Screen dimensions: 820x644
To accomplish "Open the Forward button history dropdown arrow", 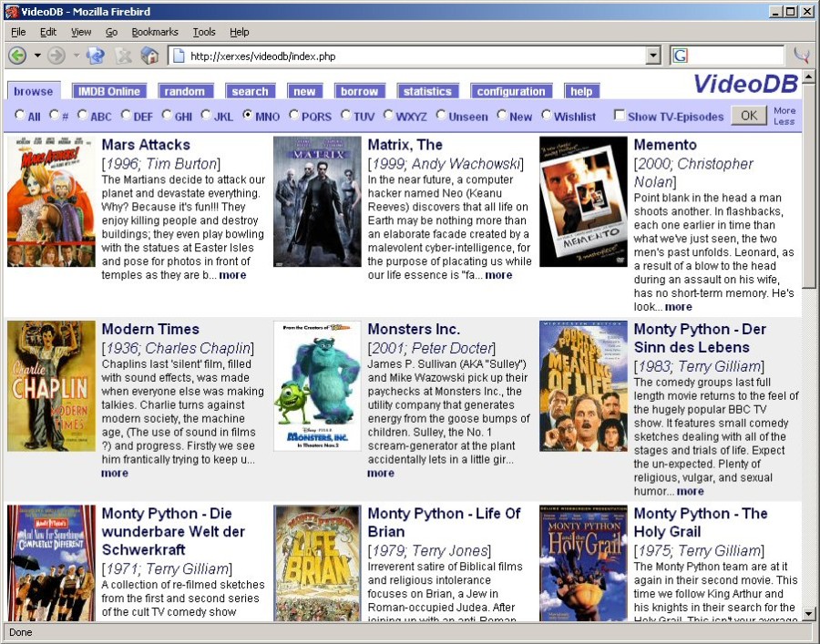I will coord(77,56).
